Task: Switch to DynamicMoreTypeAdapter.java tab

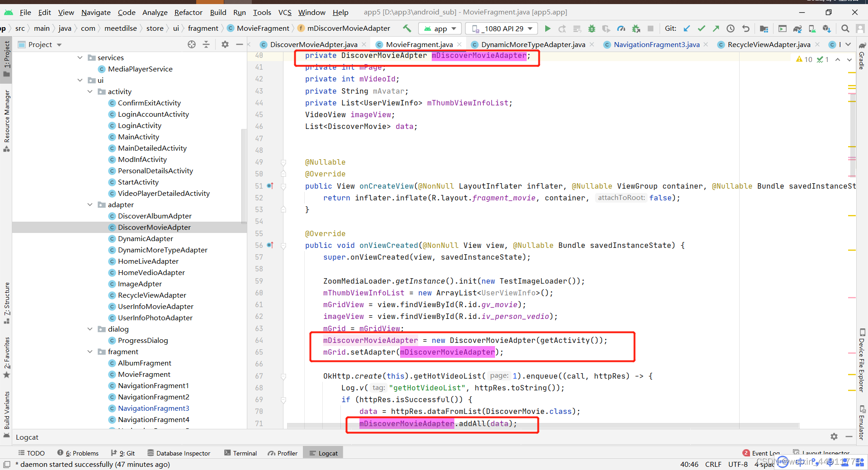Action: tap(533, 44)
